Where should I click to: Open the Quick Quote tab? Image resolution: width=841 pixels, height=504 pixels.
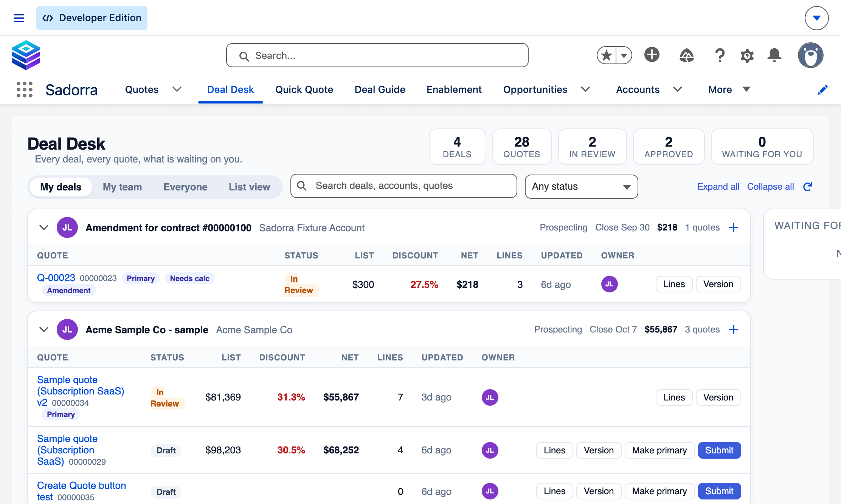point(304,90)
